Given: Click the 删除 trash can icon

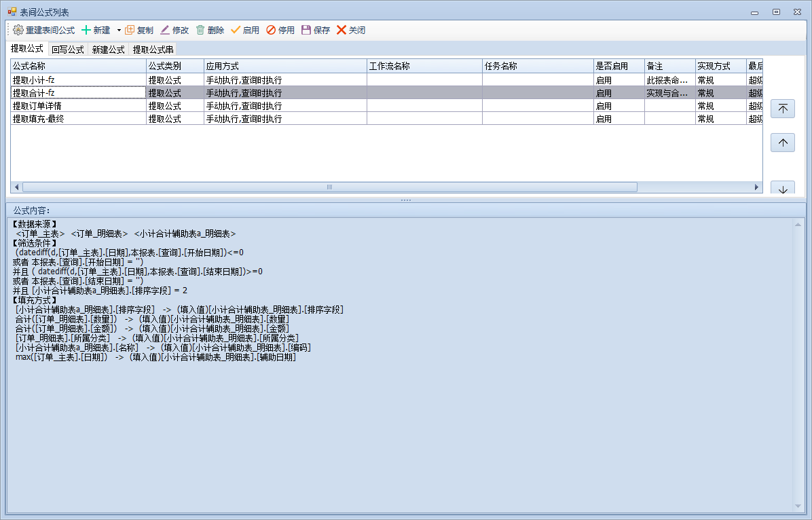Looking at the screenshot, I should click(x=200, y=31).
